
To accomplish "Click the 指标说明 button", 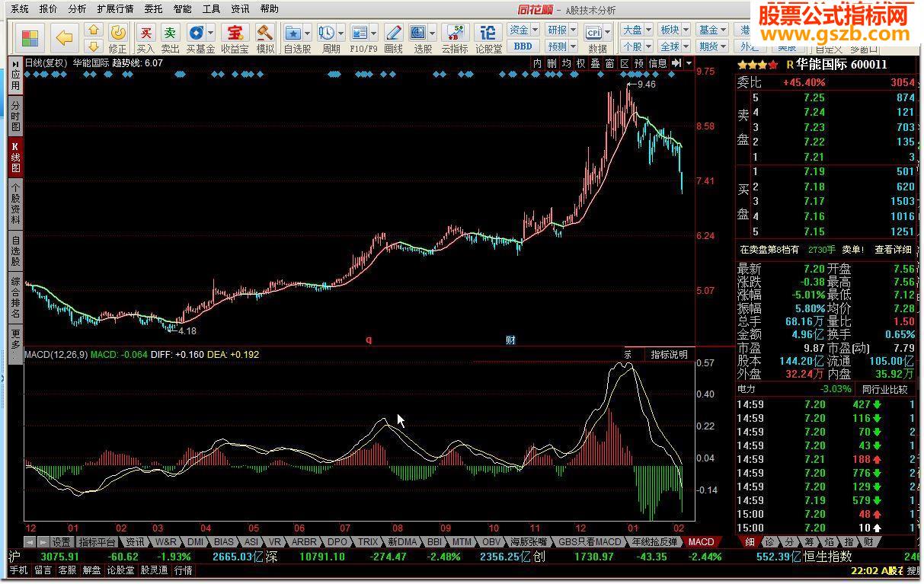I will (668, 355).
